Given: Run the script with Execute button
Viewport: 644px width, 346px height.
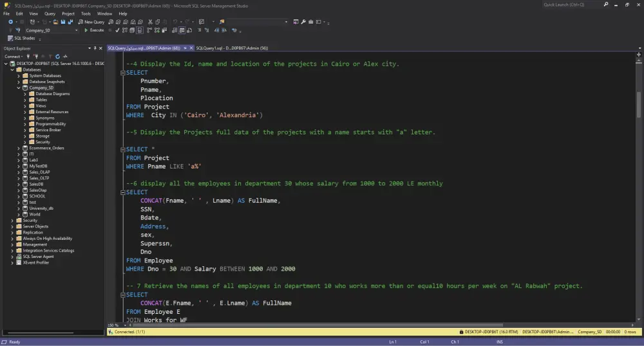Looking at the screenshot, I should 94,30.
